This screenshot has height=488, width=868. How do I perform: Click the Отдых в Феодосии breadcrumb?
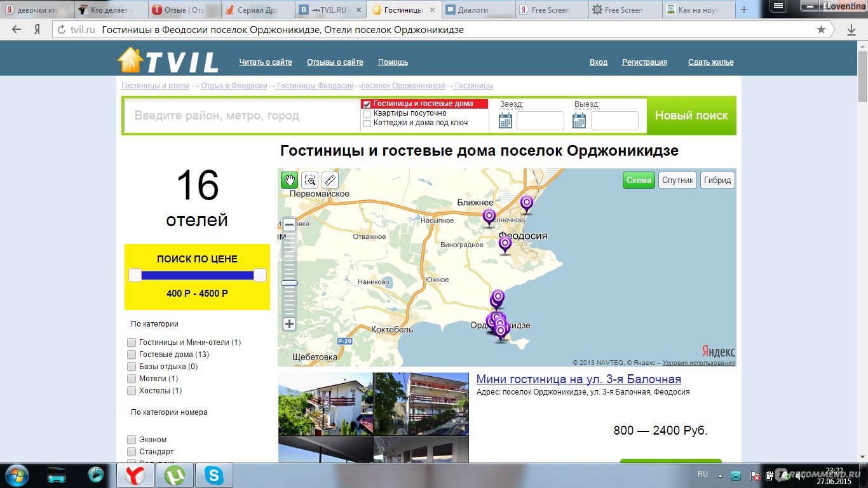coord(234,86)
